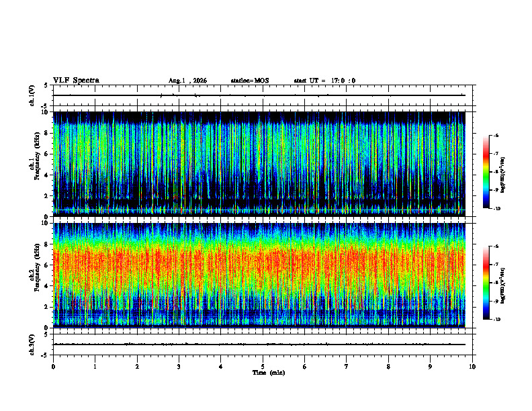Click time axis tick label "2"
Screen dimensions: 532x411
click(x=137, y=367)
